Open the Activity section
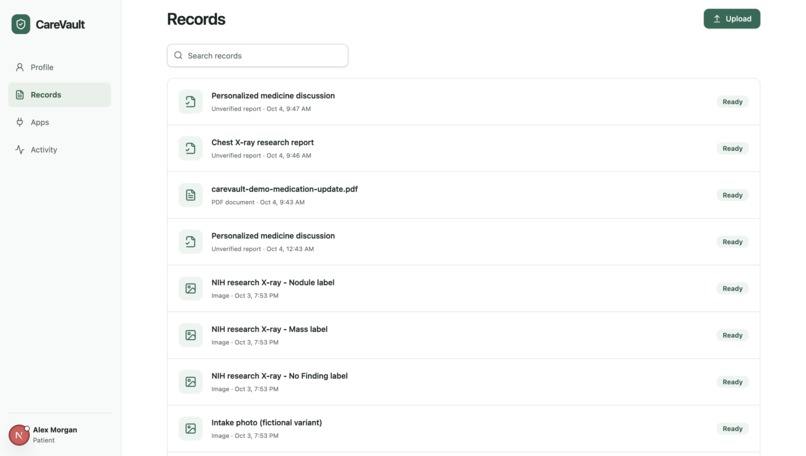The width and height of the screenshot is (806, 456). pyautogui.click(x=60, y=150)
